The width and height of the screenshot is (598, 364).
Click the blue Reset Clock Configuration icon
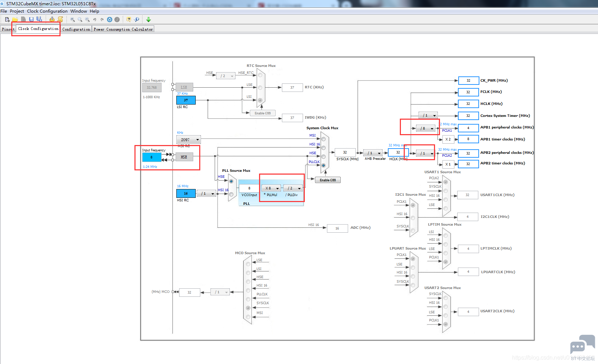click(109, 20)
